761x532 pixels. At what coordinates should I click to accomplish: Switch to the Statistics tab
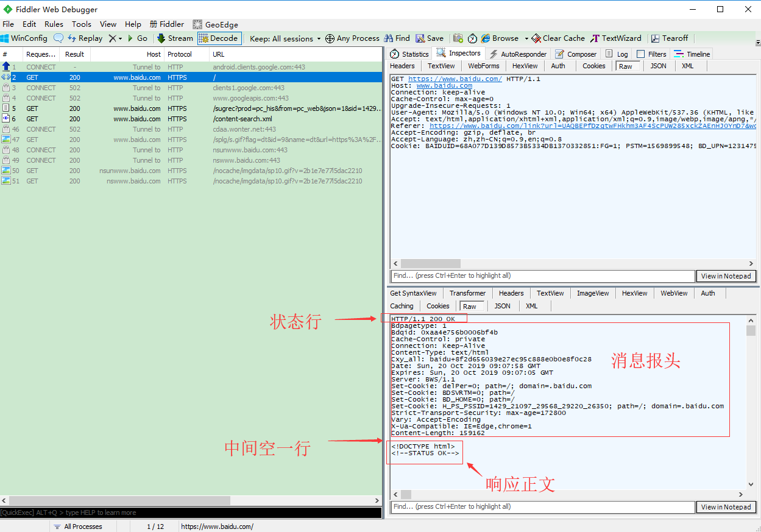tap(409, 54)
